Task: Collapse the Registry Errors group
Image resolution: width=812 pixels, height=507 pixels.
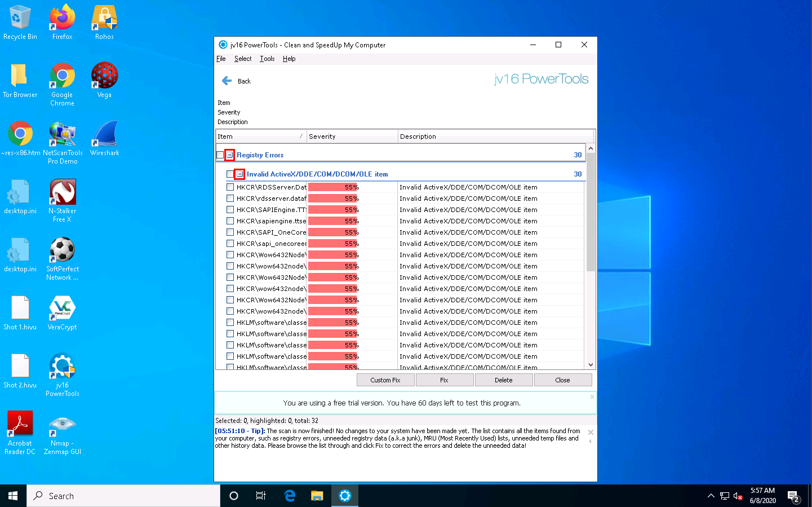Action: tap(229, 155)
